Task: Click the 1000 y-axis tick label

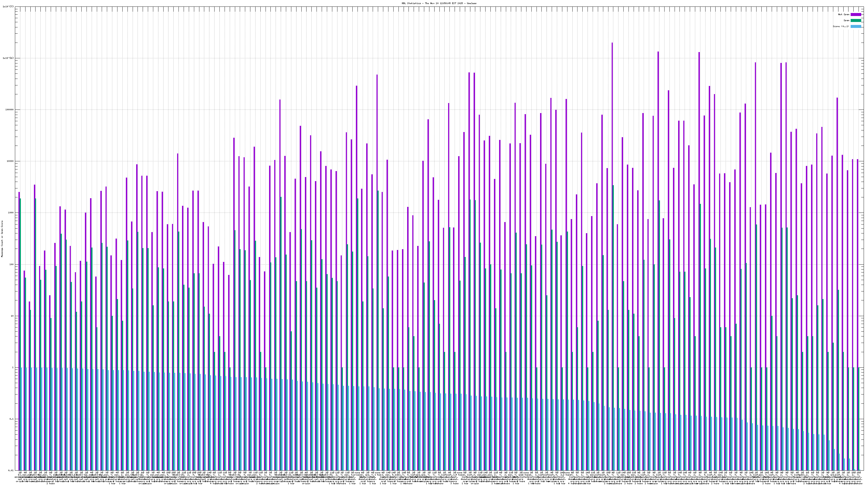Action: click(x=11, y=213)
